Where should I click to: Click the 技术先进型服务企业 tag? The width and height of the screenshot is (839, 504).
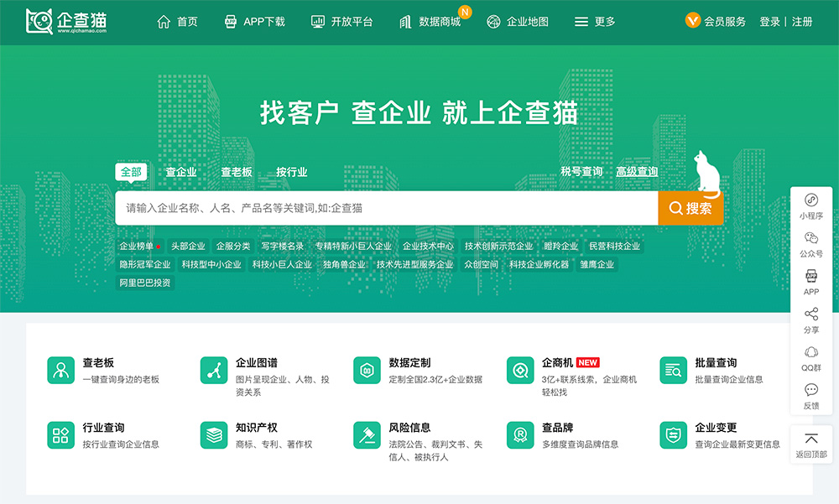(414, 264)
